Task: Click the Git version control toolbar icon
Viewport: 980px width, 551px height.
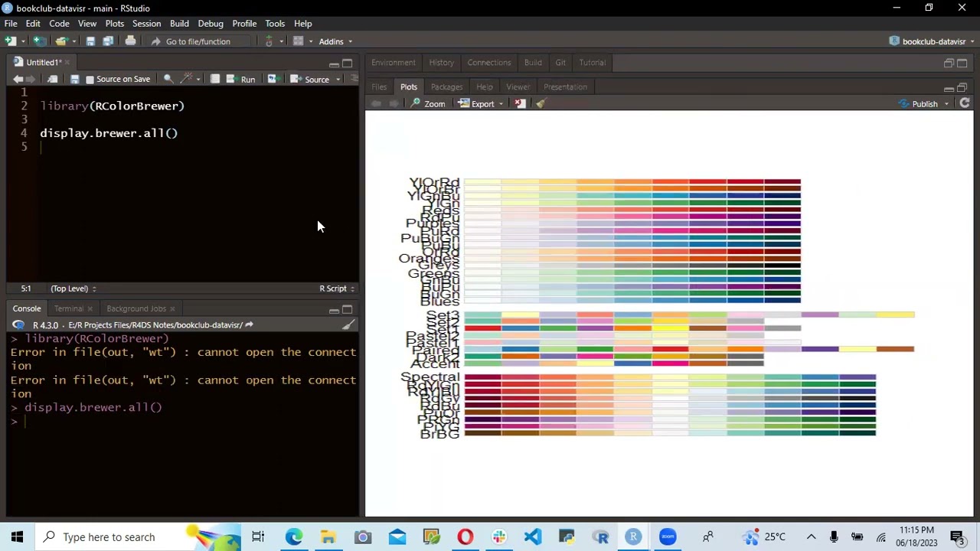Action: pos(269,41)
